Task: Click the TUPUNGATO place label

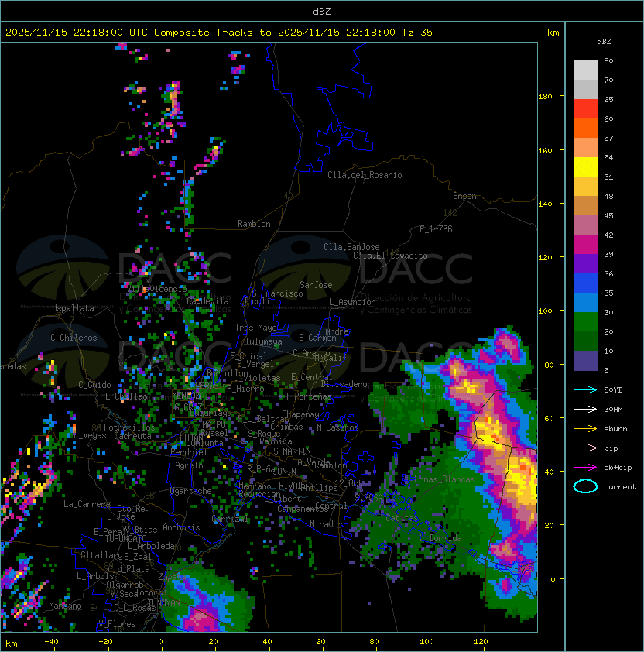Action: pyautogui.click(x=126, y=538)
